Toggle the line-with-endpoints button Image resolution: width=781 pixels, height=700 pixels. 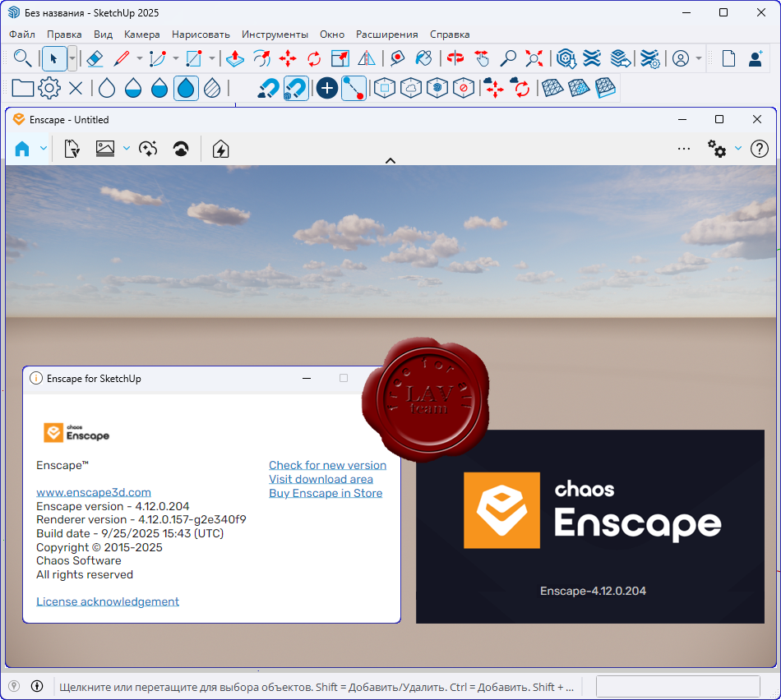[x=354, y=88]
